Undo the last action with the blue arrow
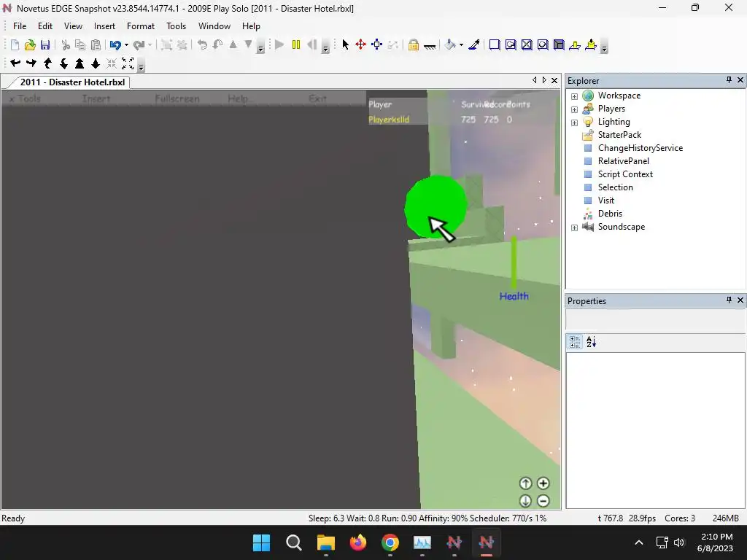Viewport: 747px width, 560px height. click(115, 44)
